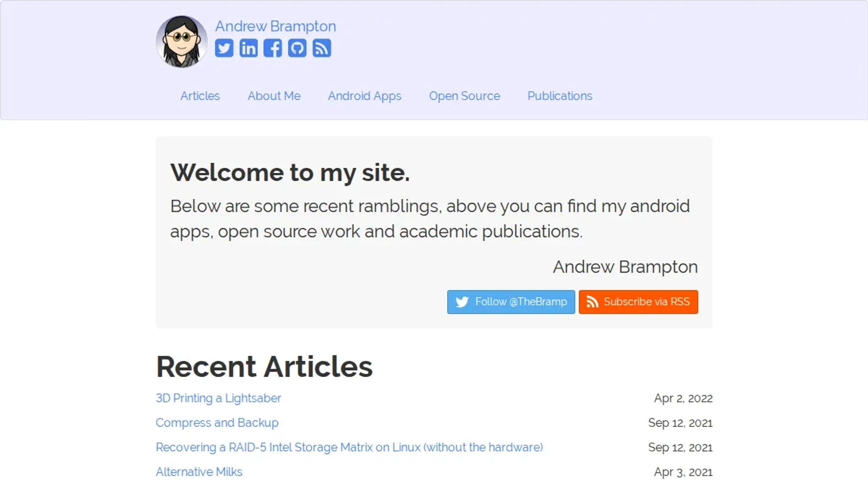Open the Alternative Milks article
This screenshot has width=868, height=488.
[x=199, y=472]
